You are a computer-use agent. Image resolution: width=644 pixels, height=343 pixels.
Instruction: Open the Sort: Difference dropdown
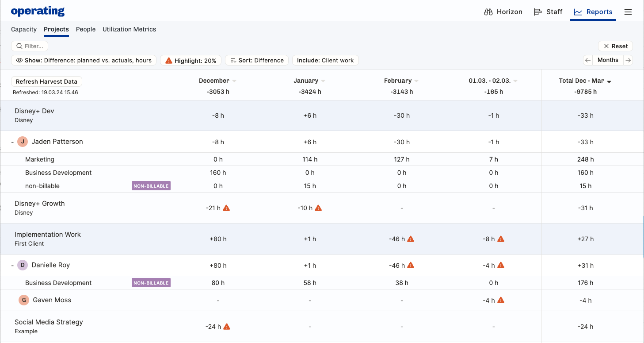point(257,61)
